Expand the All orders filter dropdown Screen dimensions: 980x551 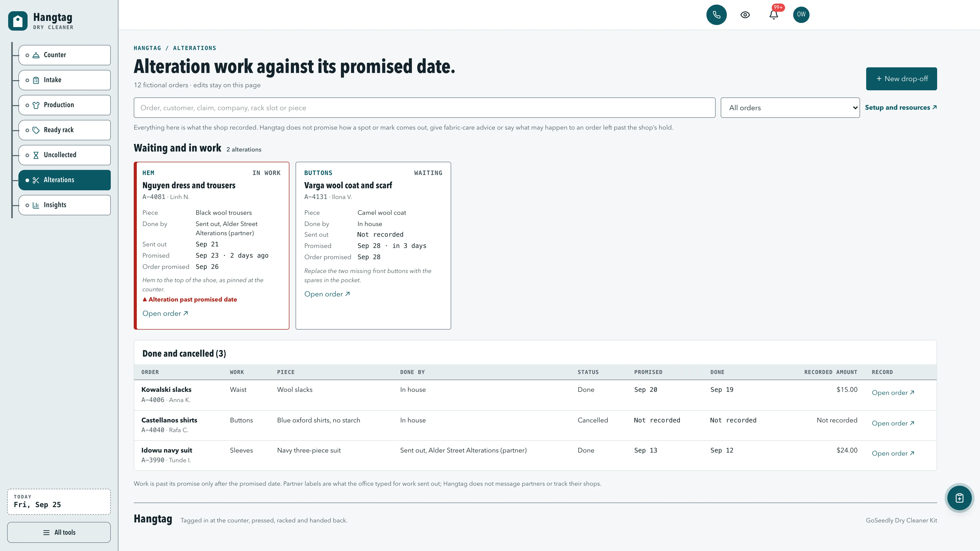coord(790,108)
